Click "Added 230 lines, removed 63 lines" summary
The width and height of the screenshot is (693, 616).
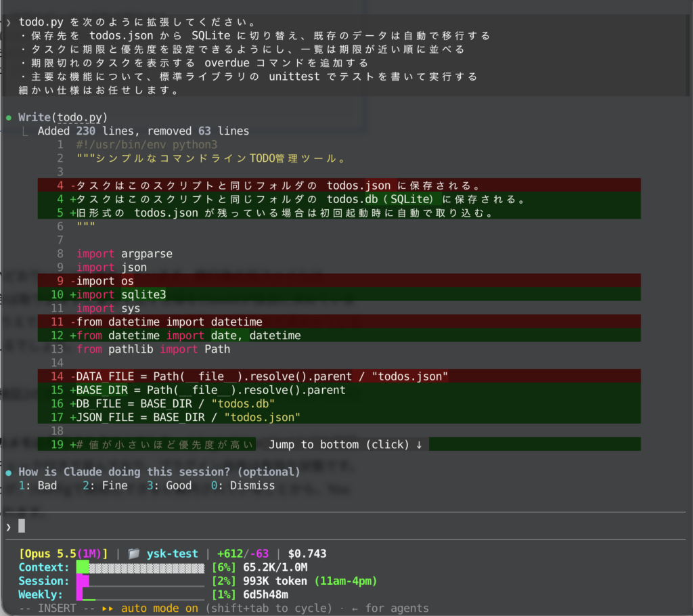click(143, 131)
